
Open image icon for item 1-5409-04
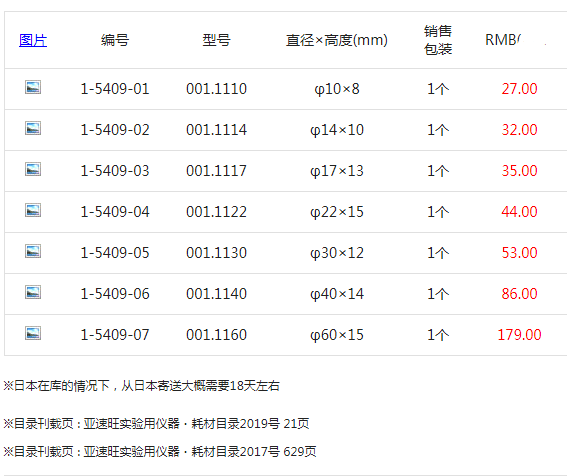point(33,210)
